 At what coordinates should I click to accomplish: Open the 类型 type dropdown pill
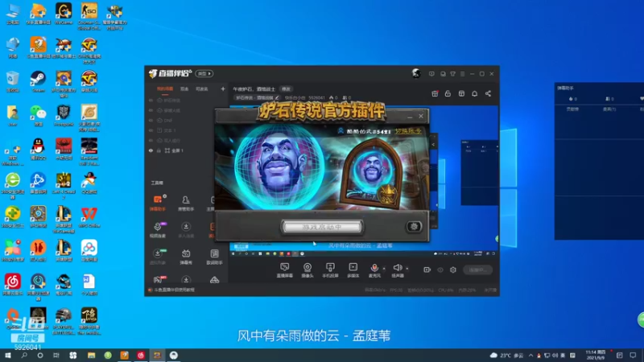tap(204, 73)
